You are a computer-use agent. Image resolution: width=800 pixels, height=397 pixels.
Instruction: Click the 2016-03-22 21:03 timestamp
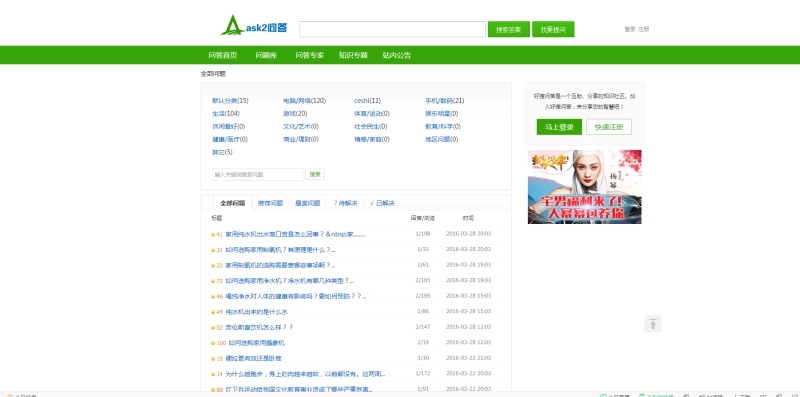pyautogui.click(x=468, y=358)
